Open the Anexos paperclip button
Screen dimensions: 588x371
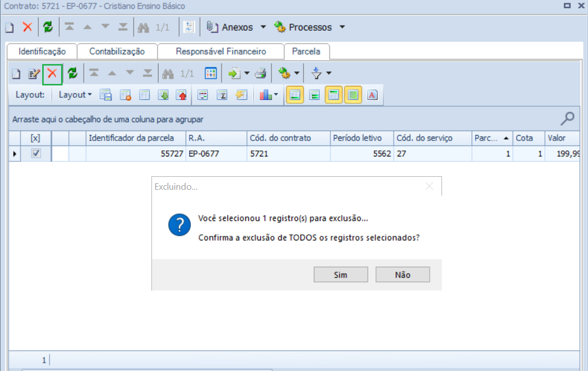click(x=230, y=27)
